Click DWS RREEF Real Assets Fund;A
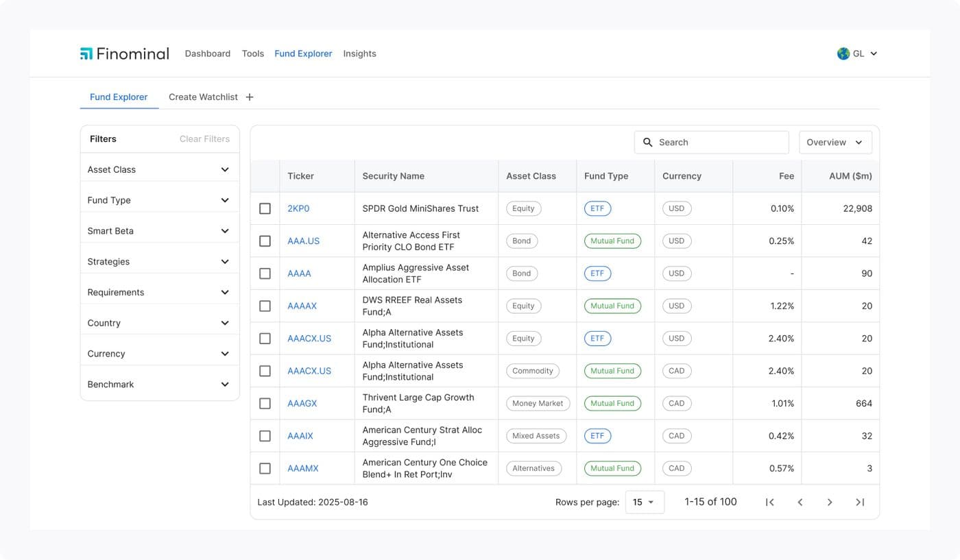This screenshot has width=960, height=560. tap(413, 306)
